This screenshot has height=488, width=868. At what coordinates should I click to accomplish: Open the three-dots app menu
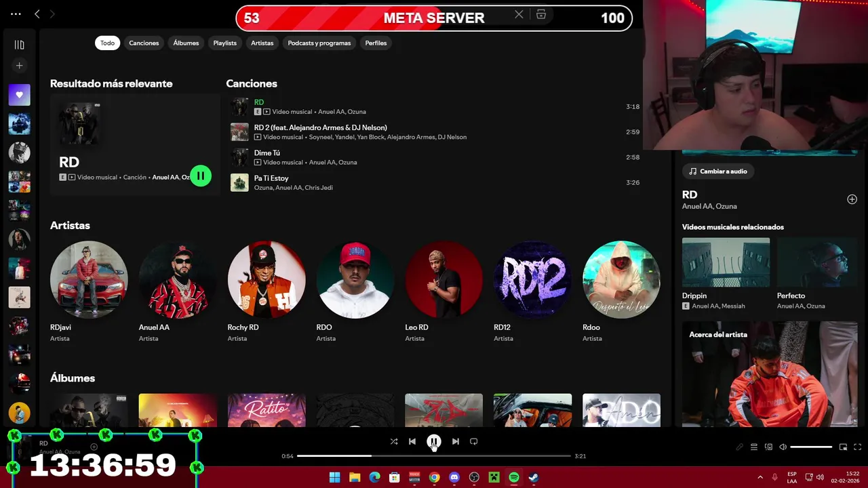coord(16,14)
